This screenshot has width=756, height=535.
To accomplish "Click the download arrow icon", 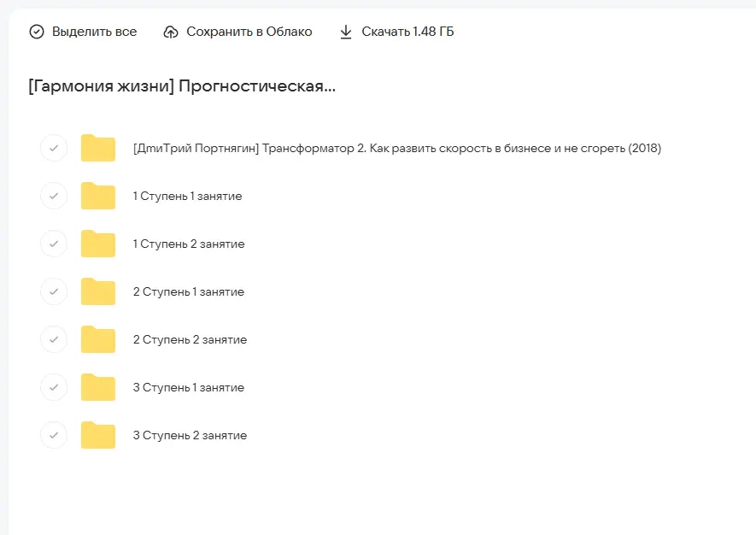I will point(346,32).
